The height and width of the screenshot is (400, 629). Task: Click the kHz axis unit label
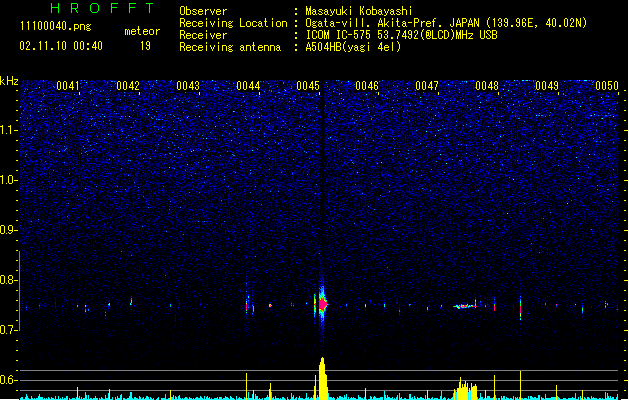tap(9, 81)
